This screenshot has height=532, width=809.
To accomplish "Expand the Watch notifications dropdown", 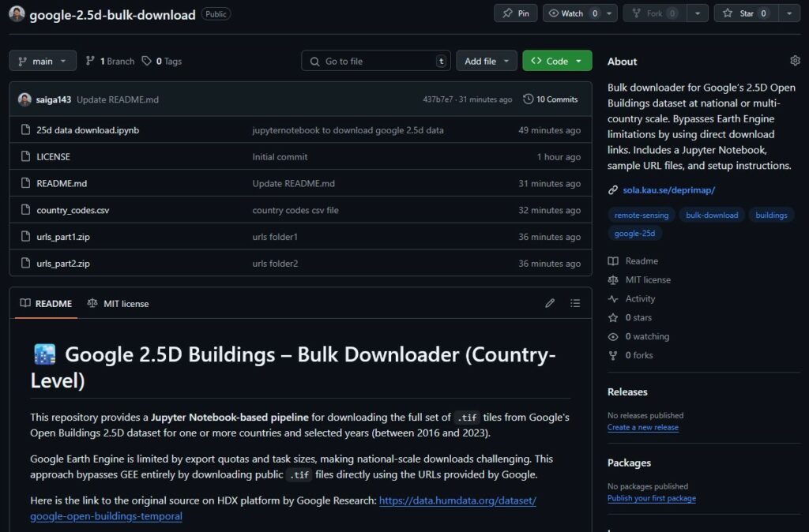I will [580, 13].
